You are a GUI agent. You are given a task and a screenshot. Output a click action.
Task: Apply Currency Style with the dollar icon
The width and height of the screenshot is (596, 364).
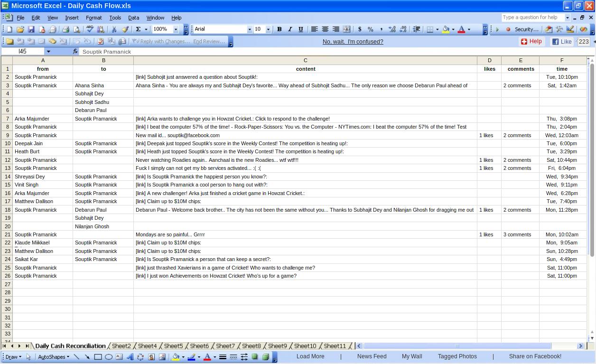point(360,29)
